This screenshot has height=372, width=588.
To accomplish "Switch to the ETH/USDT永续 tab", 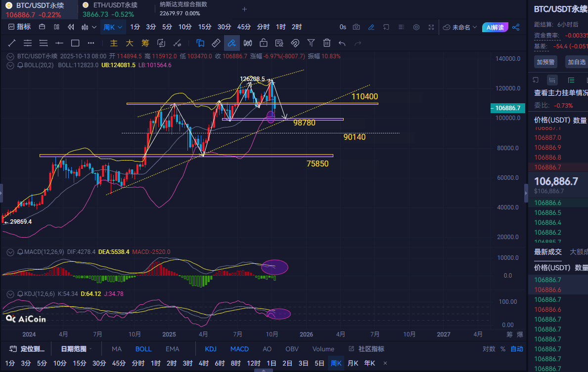I will tap(115, 10).
